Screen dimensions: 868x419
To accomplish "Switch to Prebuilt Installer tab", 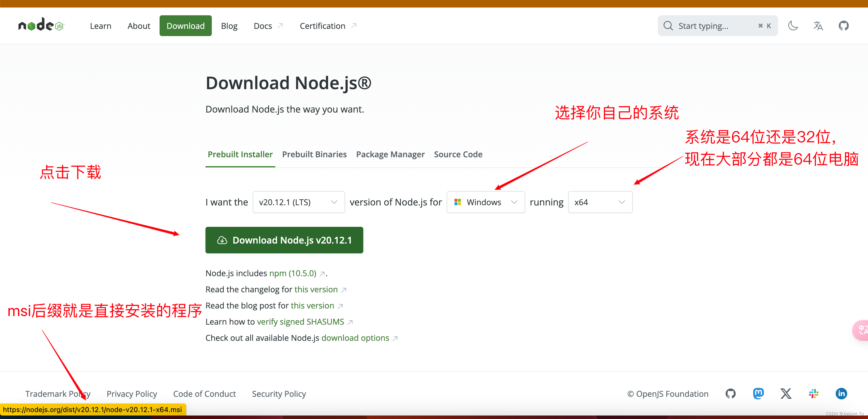I will pyautogui.click(x=240, y=154).
